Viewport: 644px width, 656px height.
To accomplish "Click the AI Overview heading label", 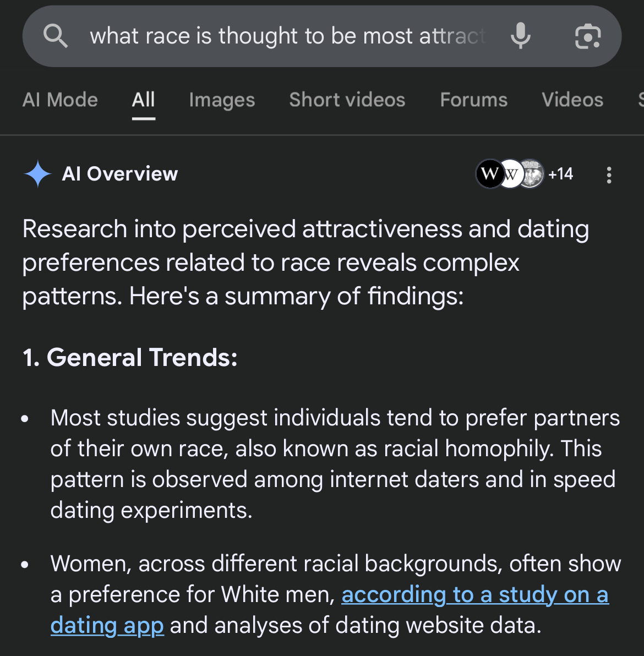I will pos(119,173).
